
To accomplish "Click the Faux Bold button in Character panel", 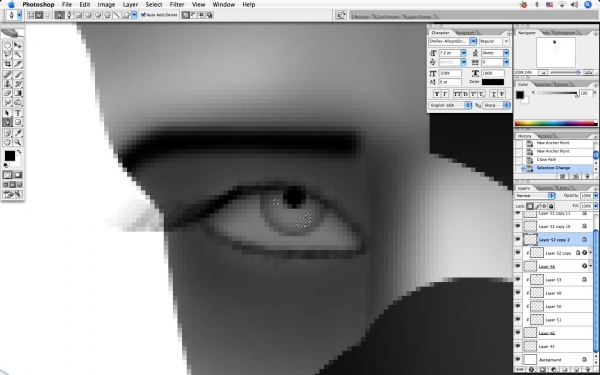I will 437,94.
